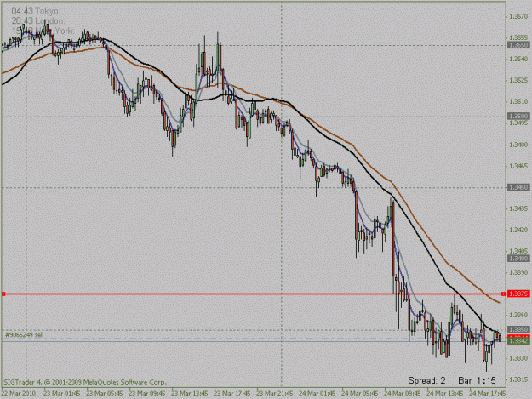Click the "23 Mar 13:45" time label
The width and height of the screenshot is (532, 399).
click(189, 393)
